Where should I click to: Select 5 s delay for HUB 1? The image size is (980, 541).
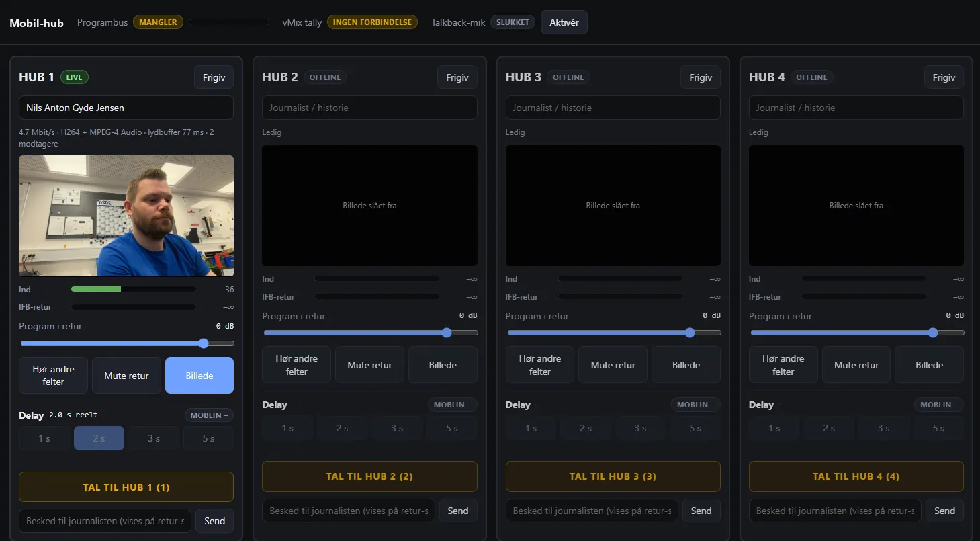point(209,438)
